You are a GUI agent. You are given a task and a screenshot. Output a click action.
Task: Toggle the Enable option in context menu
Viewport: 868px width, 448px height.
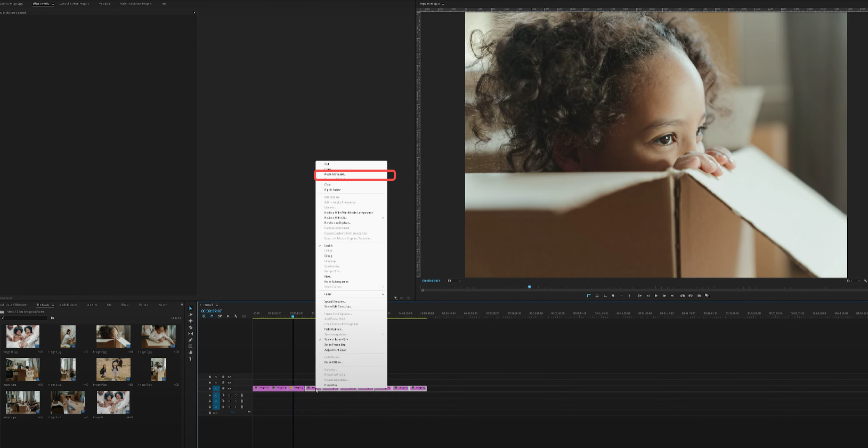(328, 246)
